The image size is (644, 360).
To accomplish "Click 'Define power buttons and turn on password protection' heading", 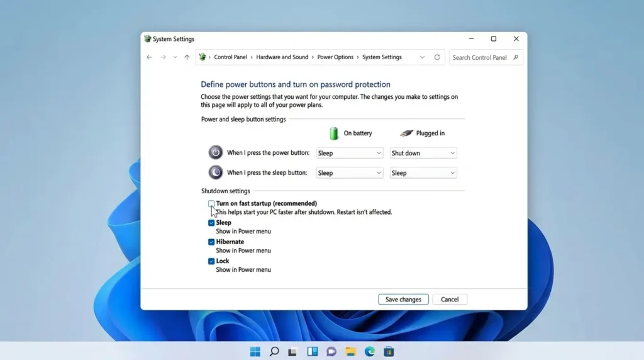I will click(296, 84).
